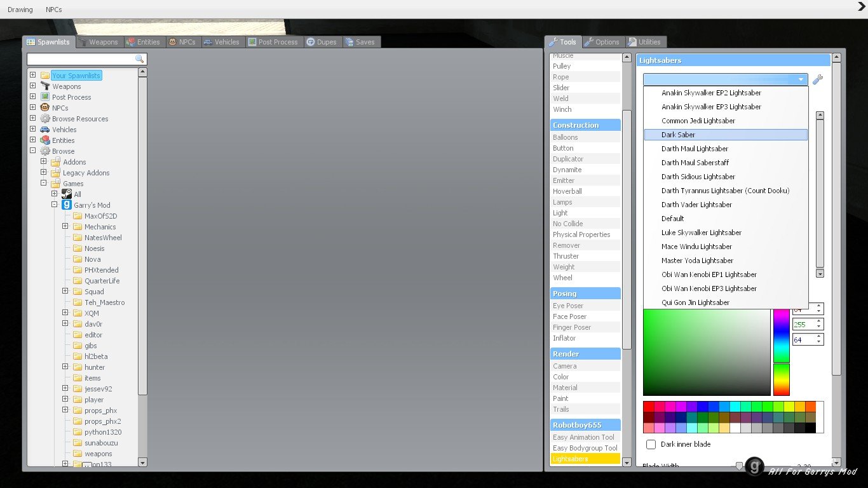868x488 pixels.
Task: Expand the XQM folder node
Action: (x=65, y=313)
